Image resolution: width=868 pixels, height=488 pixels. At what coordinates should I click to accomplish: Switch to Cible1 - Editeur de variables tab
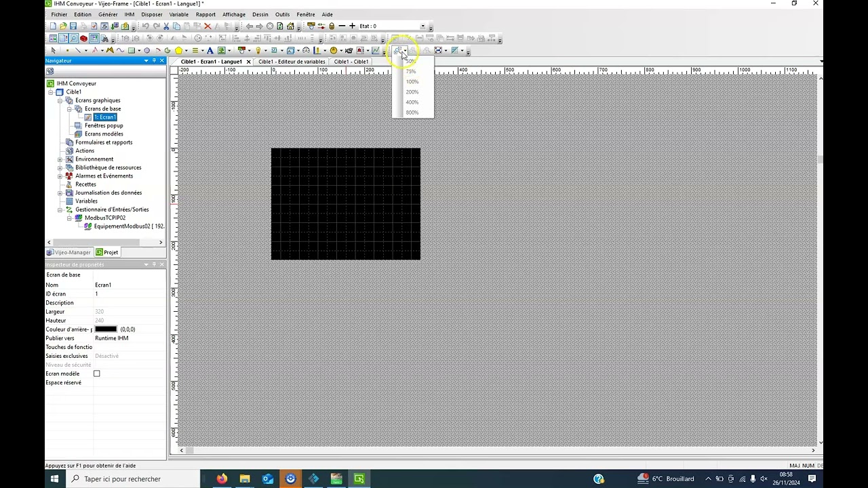[x=292, y=62]
